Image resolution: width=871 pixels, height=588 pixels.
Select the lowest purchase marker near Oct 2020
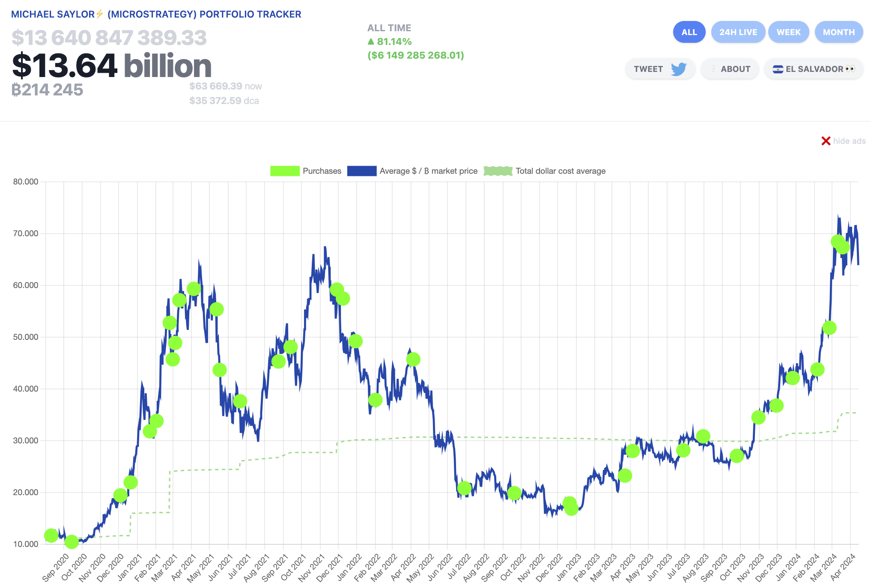click(x=72, y=542)
